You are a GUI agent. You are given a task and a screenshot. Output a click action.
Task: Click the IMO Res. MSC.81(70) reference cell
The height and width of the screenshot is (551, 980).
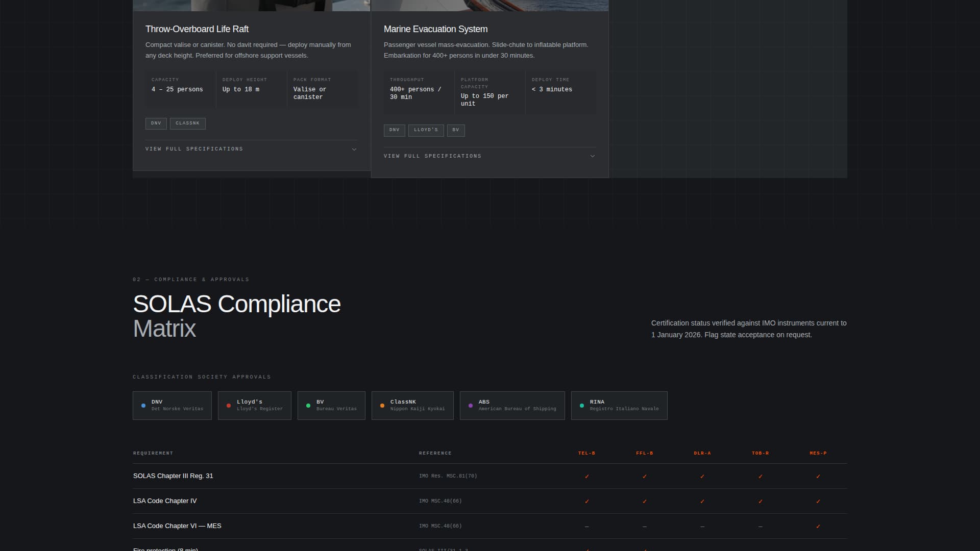448,476
